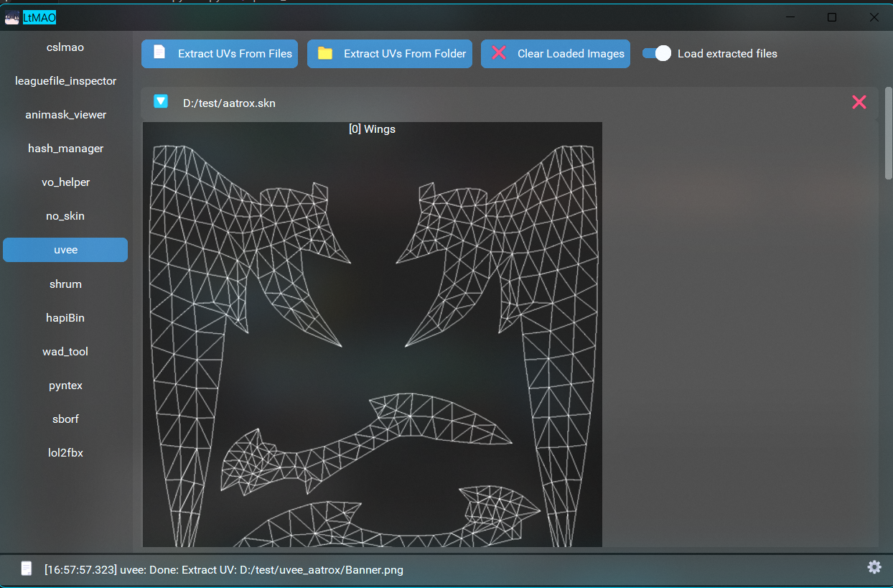Click Extract UVs From Folder button
Viewport: 893px width, 588px height.
[390, 54]
